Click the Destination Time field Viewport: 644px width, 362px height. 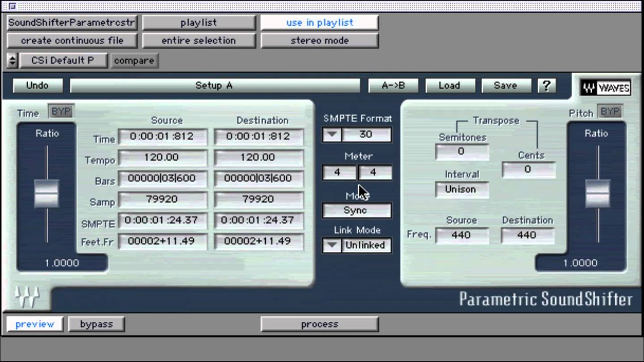tap(259, 136)
